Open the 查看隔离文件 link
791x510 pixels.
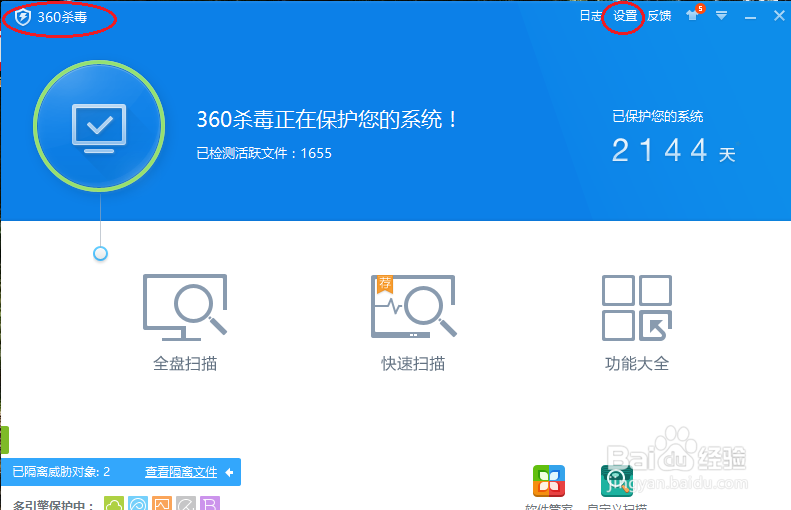181,472
